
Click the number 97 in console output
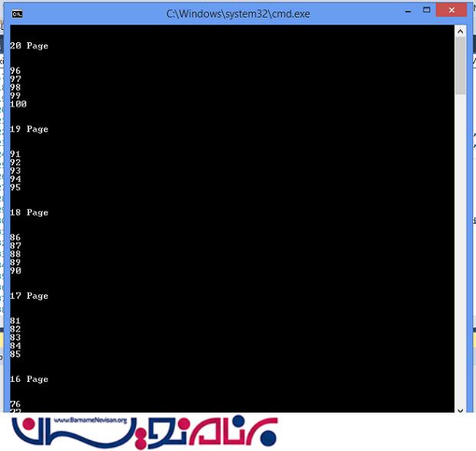pos(15,79)
